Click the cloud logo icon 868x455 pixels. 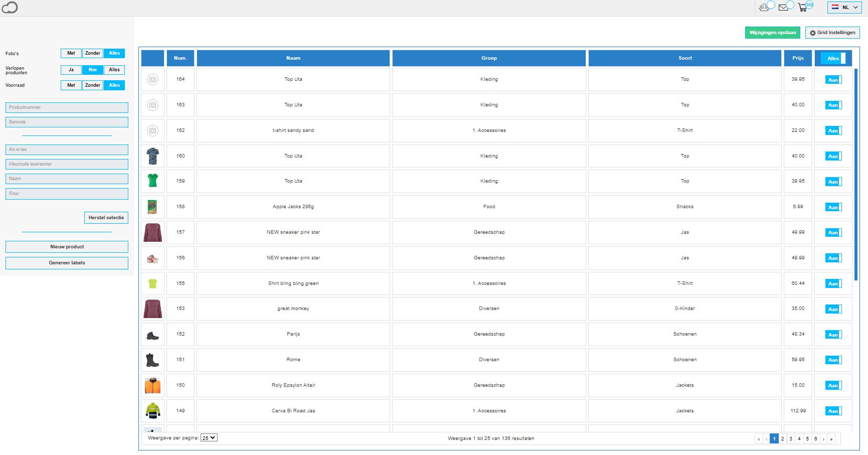tap(10, 8)
